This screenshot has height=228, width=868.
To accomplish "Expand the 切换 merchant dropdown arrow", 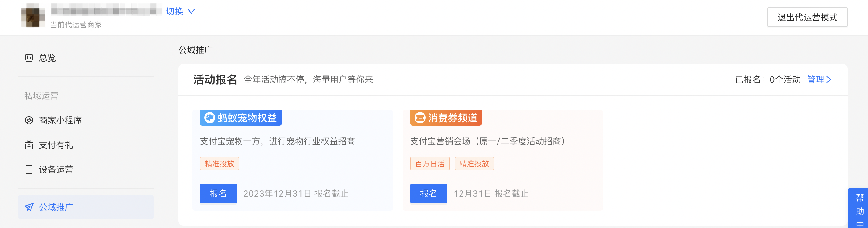I will pyautogui.click(x=191, y=11).
